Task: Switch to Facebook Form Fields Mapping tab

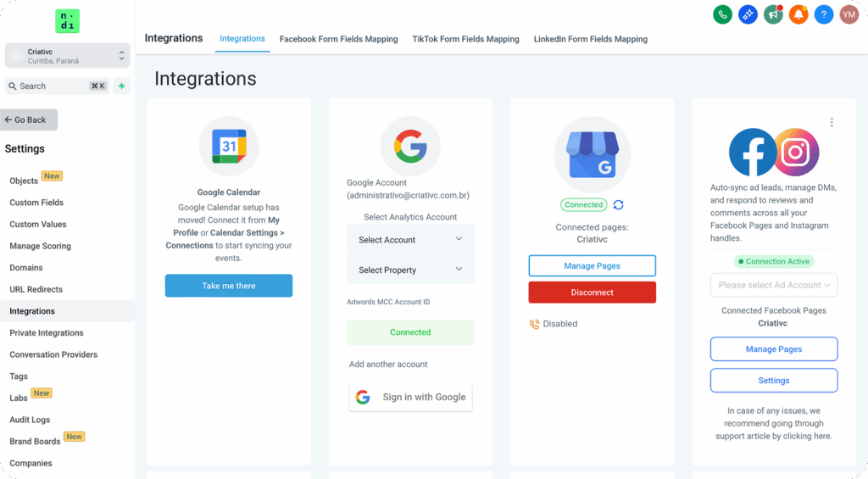Action: point(338,39)
